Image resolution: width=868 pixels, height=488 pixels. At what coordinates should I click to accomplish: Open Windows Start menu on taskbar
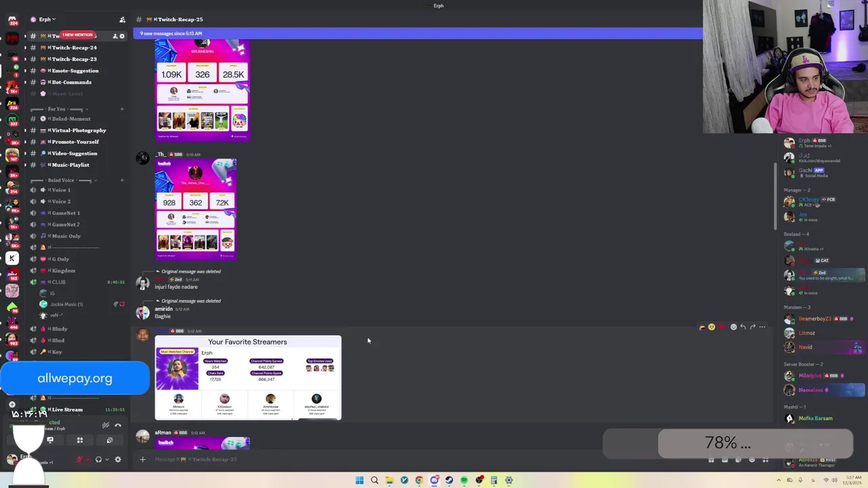click(359, 481)
